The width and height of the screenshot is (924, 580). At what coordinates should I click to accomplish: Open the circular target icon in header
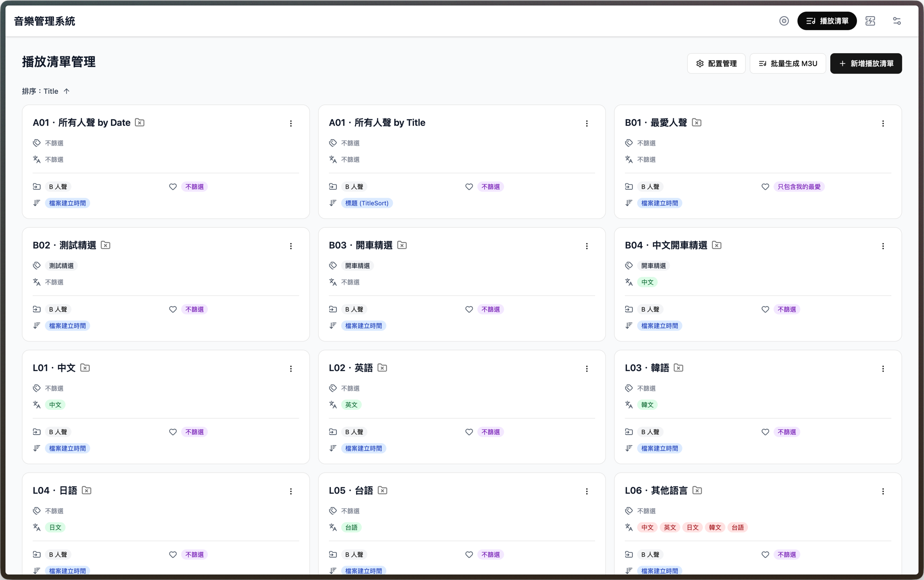(784, 21)
